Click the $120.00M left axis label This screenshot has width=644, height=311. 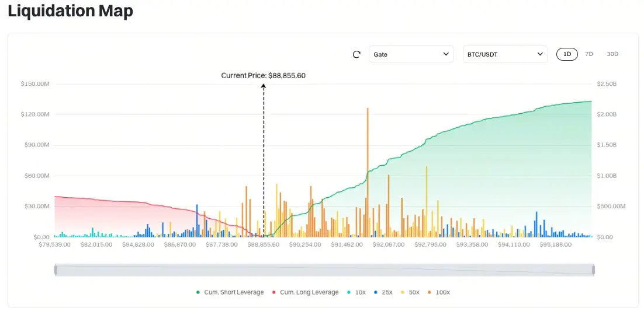pos(35,114)
